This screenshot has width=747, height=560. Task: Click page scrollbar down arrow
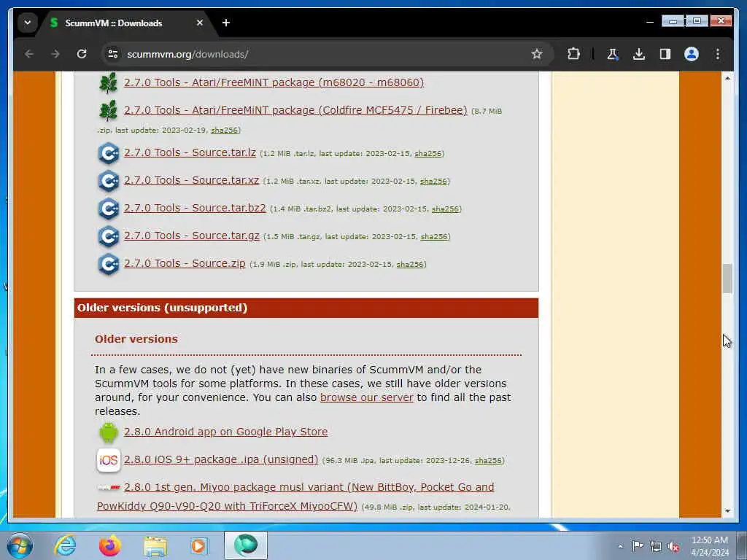click(x=727, y=511)
